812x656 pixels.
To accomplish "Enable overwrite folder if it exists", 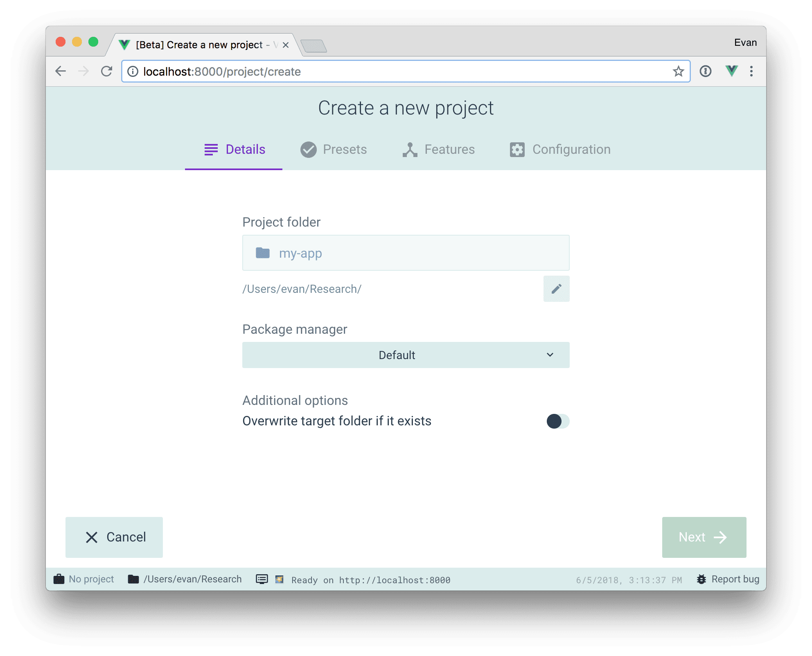I will 556,420.
